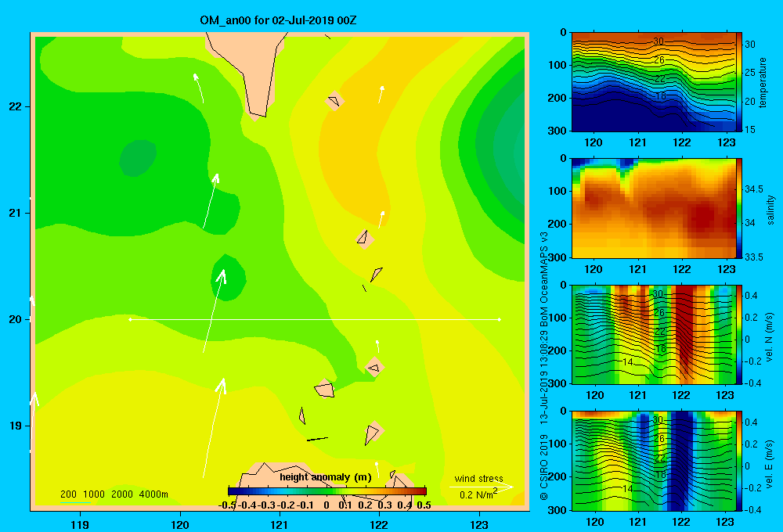Image resolution: width=783 pixels, height=532 pixels.
Task: Open the salinity section plot
Action: [654, 208]
